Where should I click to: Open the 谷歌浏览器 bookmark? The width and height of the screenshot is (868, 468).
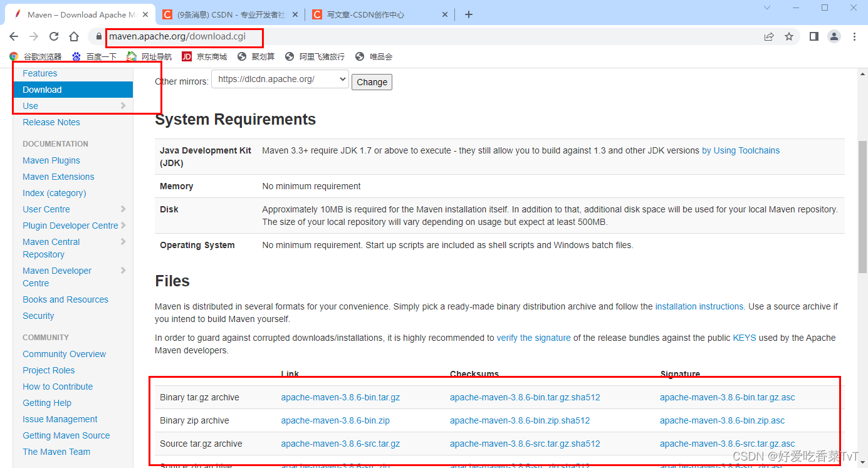coord(36,56)
